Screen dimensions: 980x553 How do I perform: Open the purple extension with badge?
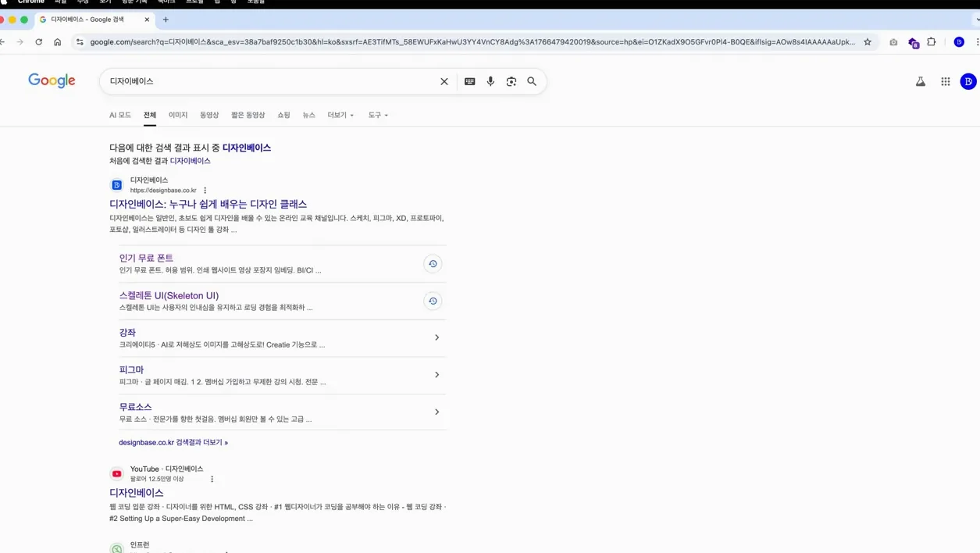tap(913, 43)
